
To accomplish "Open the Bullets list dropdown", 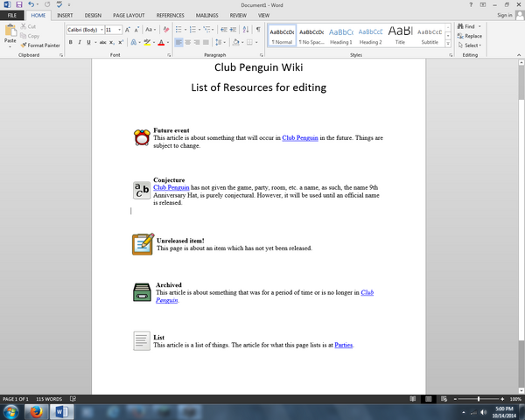I will click(x=185, y=30).
